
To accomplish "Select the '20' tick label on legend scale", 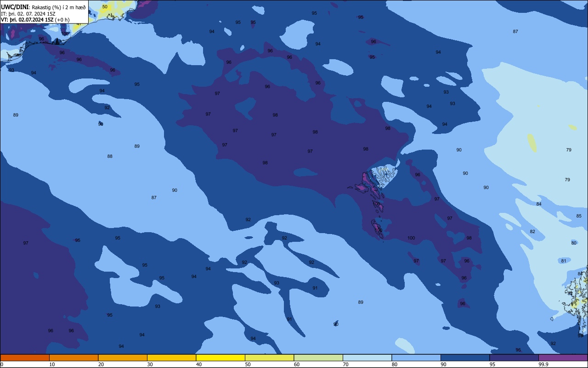I will pyautogui.click(x=101, y=364).
